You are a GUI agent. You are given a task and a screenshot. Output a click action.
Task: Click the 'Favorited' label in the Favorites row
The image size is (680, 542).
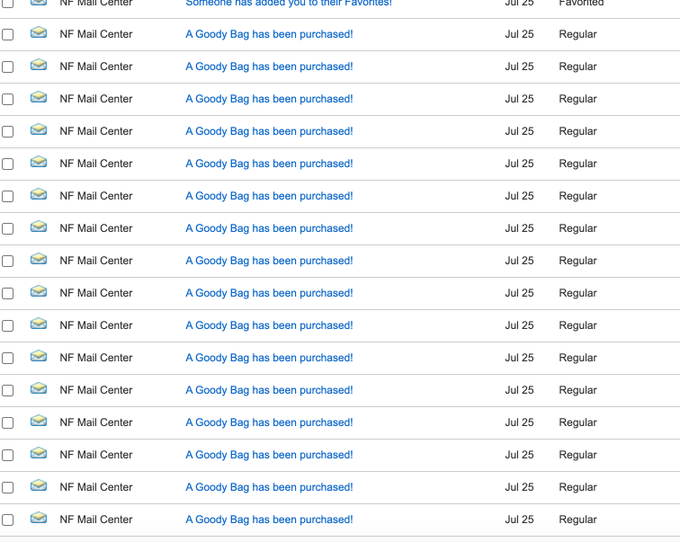point(581,3)
